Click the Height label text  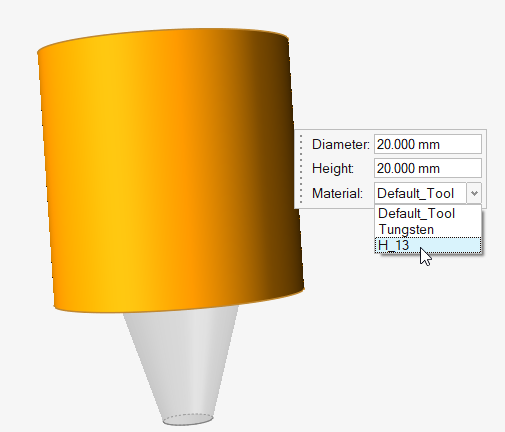pyautogui.click(x=332, y=168)
